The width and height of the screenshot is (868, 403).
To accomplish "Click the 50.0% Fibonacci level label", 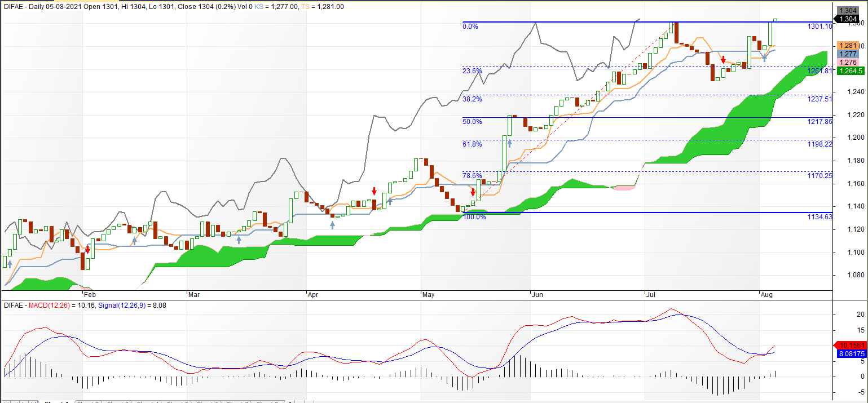I will point(472,121).
